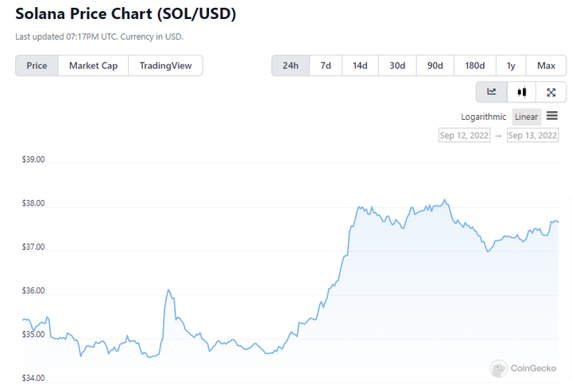572x392 pixels.
Task: Switch to line chart view icon
Action: (x=492, y=92)
